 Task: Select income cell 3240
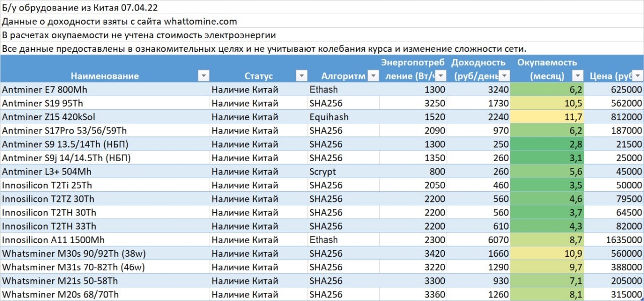[479, 90]
